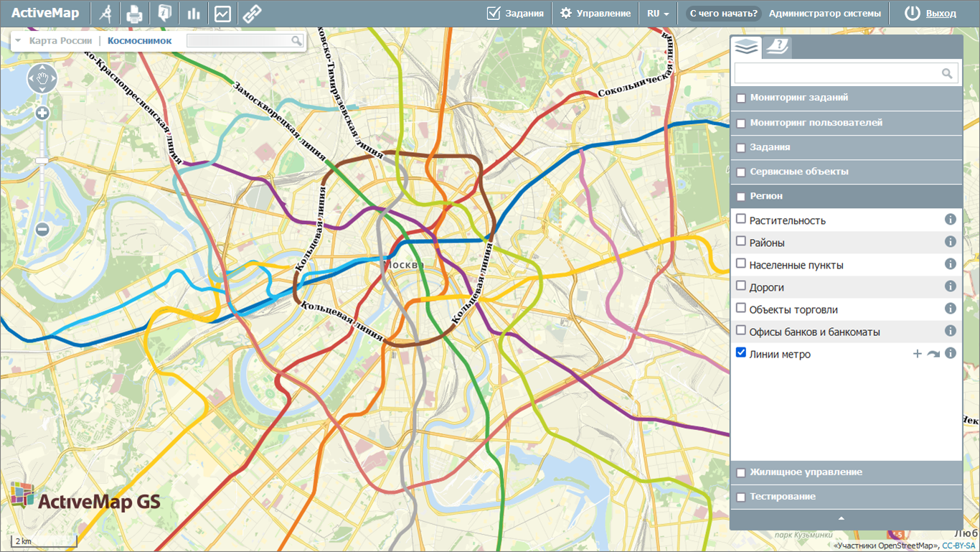The image size is (980, 552).
Task: Click the Выход logout link
Action: point(941,13)
